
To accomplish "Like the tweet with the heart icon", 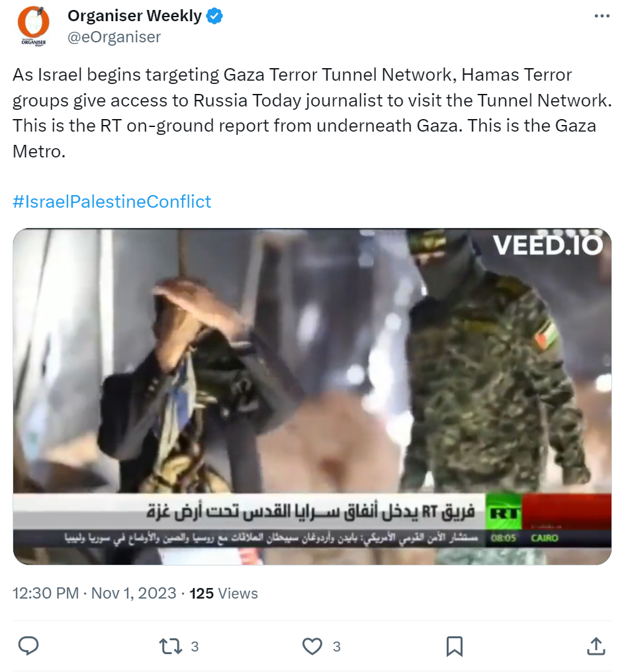I will 312,646.
